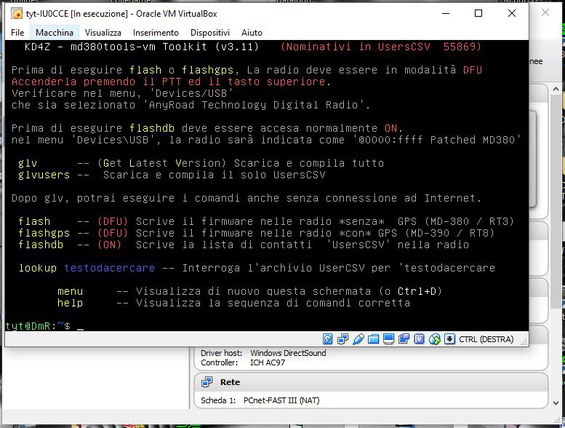Image resolution: width=565 pixels, height=428 pixels.
Task: Open the Dispositivi menu
Action: (210, 32)
